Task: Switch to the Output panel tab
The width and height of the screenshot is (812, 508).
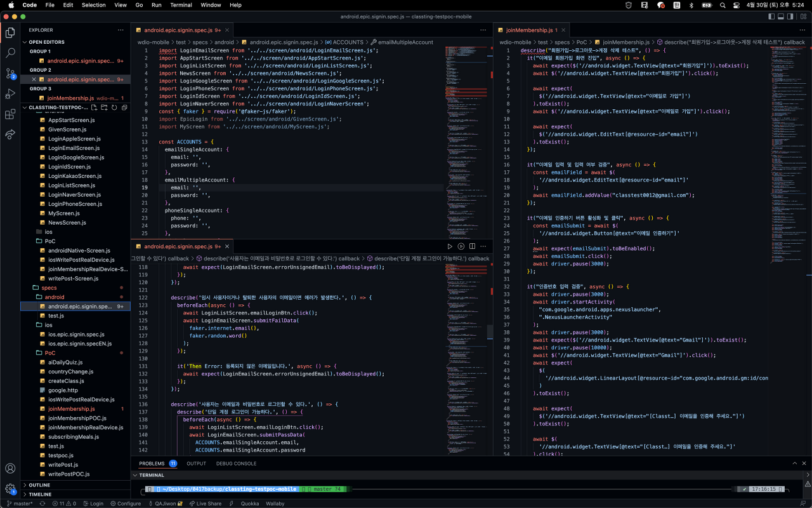Action: coord(196,464)
